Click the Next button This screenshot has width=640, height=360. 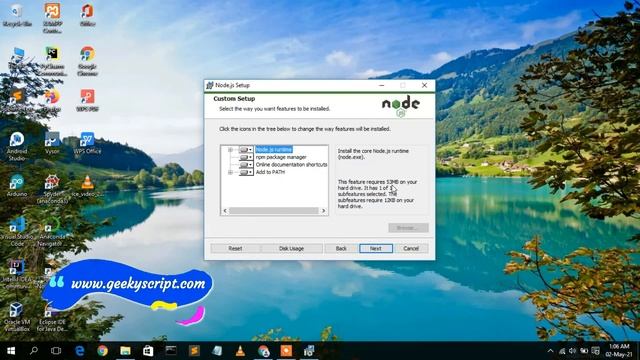(x=376, y=248)
